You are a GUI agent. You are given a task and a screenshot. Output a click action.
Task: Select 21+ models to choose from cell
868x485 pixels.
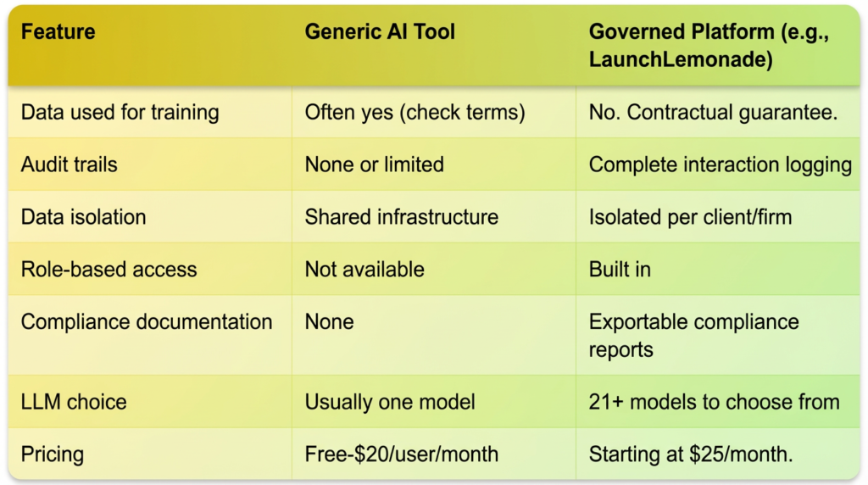coord(714,402)
